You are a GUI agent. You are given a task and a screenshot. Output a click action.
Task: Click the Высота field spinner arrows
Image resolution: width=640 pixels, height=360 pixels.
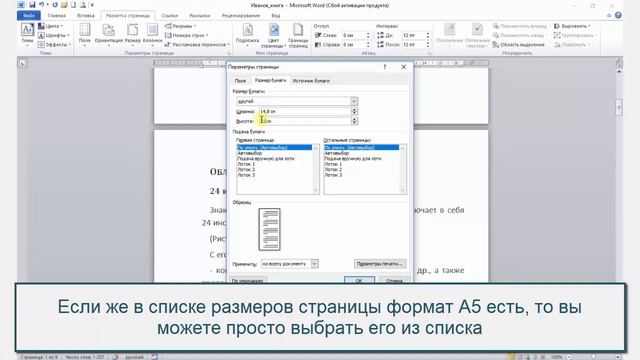tap(354, 121)
